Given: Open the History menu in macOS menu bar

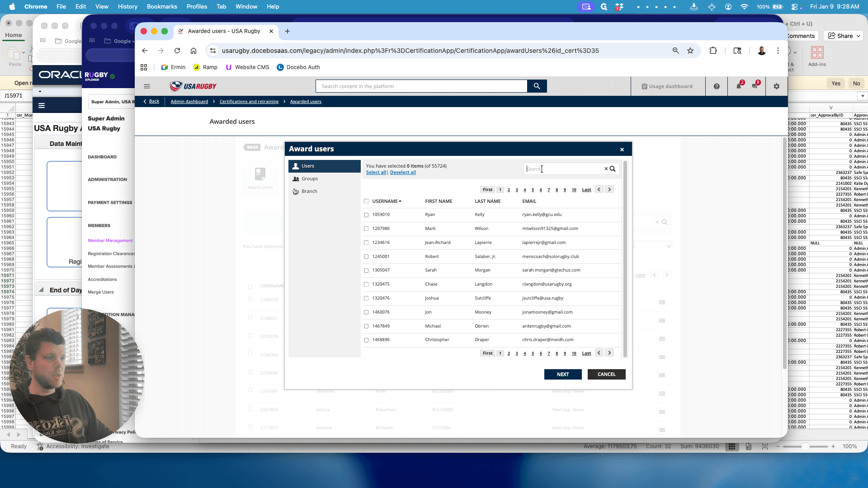Looking at the screenshot, I should tap(127, 6).
